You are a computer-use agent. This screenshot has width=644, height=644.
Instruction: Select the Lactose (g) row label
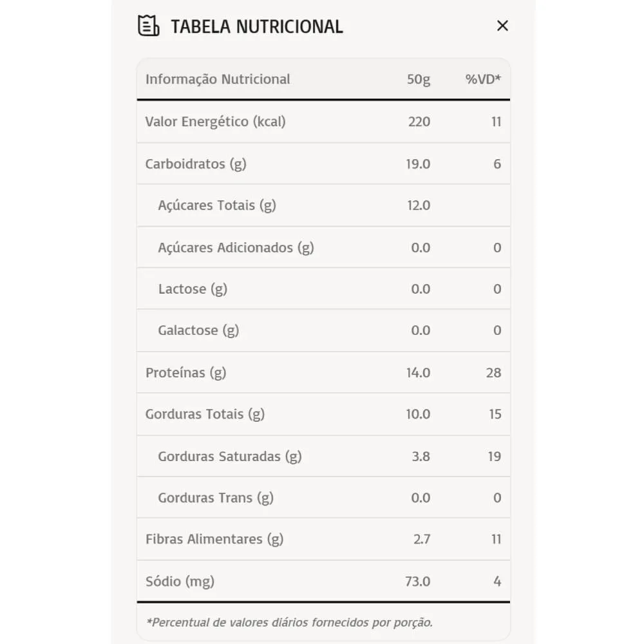[x=193, y=289]
